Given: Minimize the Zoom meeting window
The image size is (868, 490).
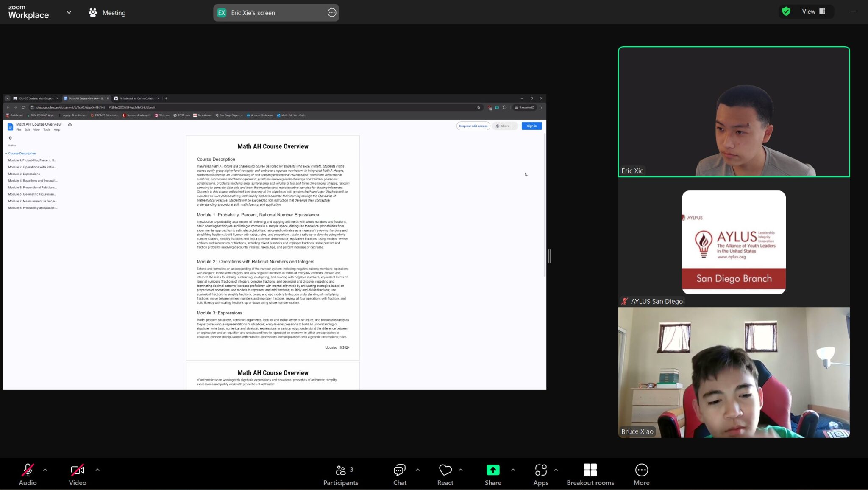Looking at the screenshot, I should [853, 11].
